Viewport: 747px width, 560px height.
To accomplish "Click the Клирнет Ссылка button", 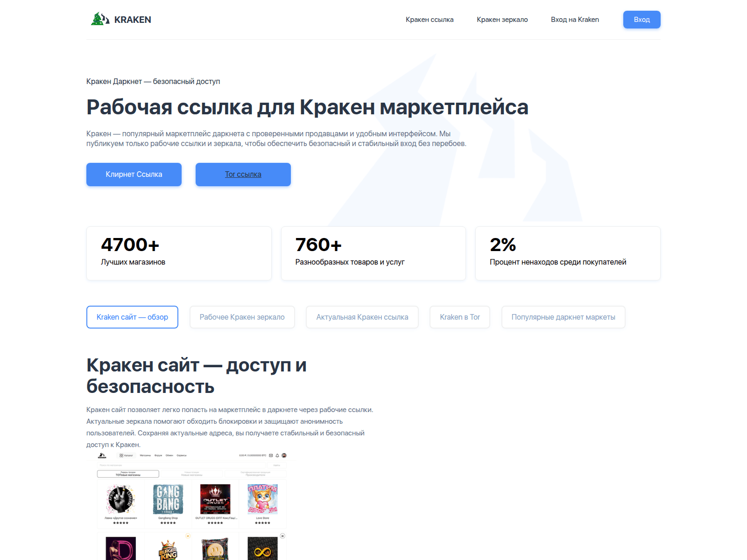I will point(134,175).
